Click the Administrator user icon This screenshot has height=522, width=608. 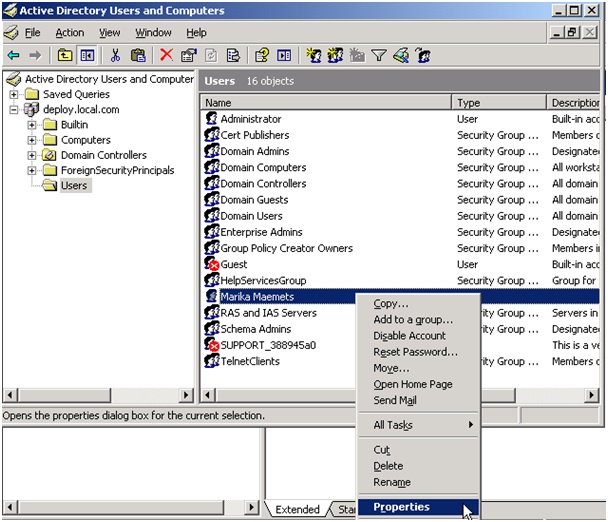click(211, 118)
